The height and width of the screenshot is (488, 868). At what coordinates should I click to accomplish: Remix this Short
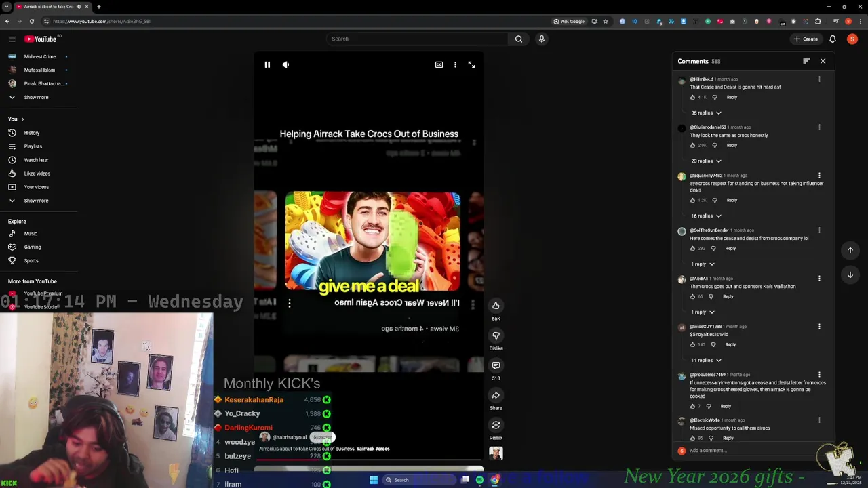pyautogui.click(x=496, y=425)
